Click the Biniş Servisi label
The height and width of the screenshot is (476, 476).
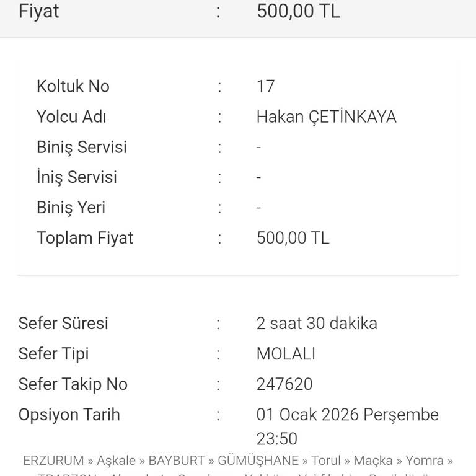click(x=82, y=147)
